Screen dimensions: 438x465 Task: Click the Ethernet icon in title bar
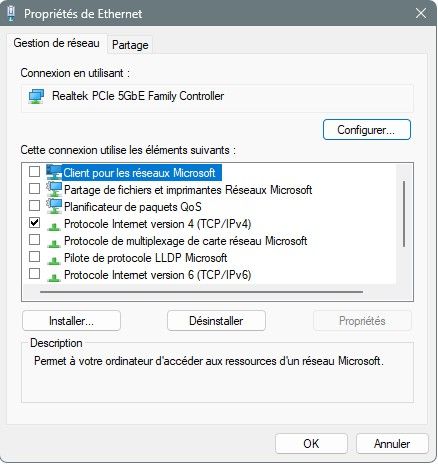11,14
